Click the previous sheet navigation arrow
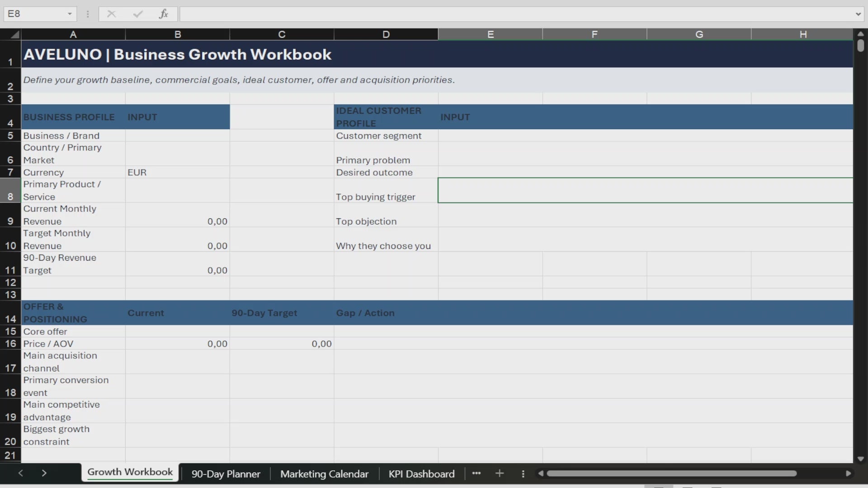 20,473
